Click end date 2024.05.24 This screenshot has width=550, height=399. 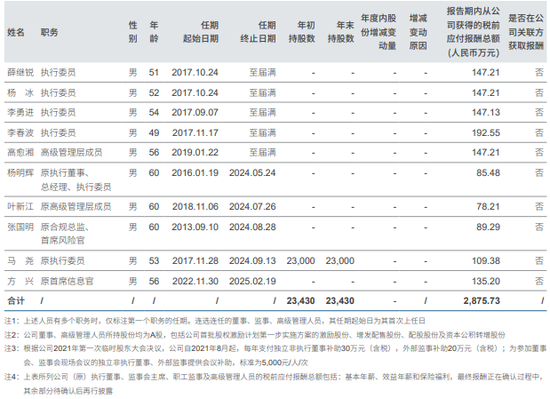point(253,173)
